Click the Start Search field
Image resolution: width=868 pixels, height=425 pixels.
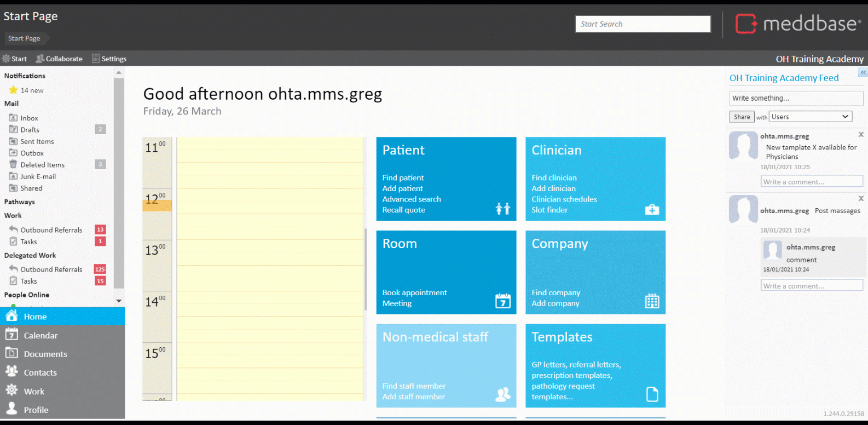coord(643,24)
